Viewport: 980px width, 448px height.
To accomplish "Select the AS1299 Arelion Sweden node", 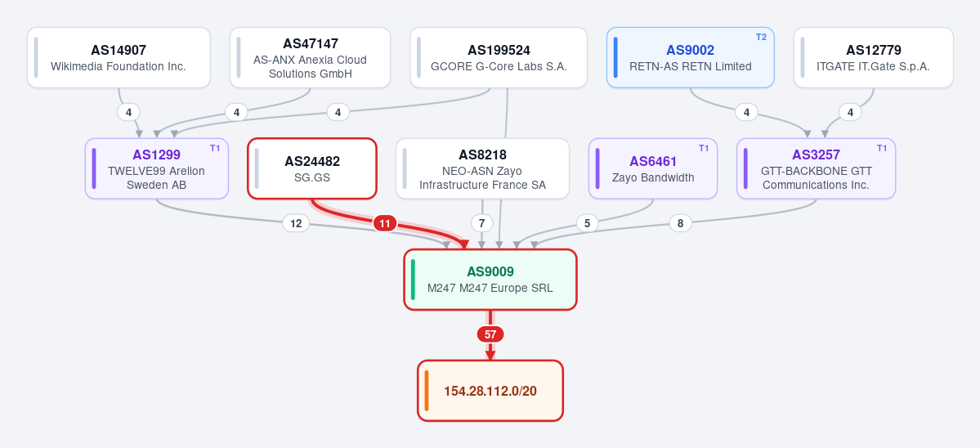I will 157,168.
